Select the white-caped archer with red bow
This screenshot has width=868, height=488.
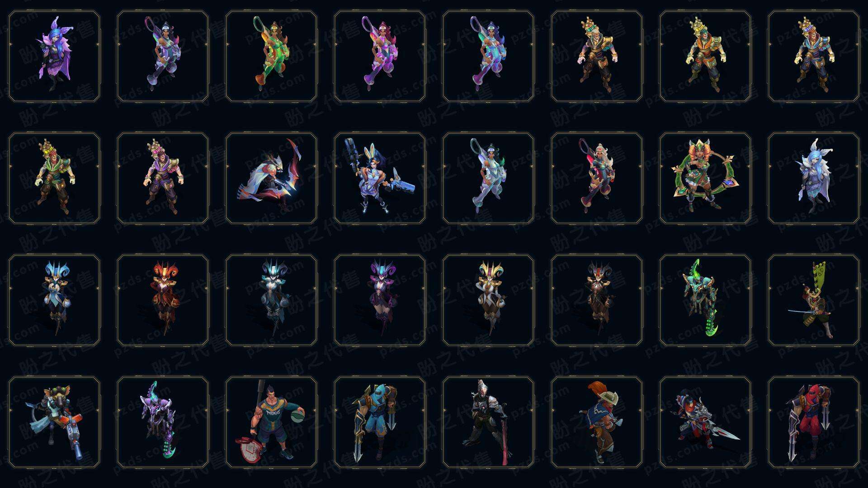pyautogui.click(x=271, y=178)
